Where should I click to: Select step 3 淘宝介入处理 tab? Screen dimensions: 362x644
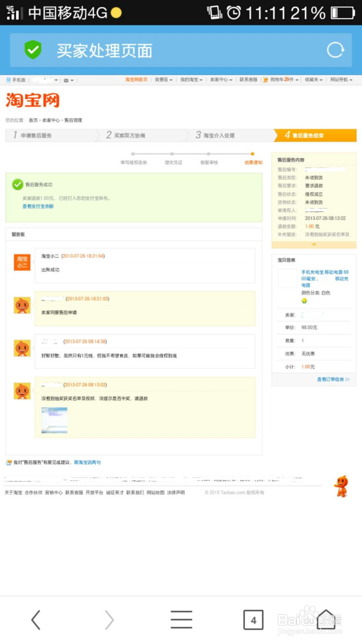(x=231, y=135)
